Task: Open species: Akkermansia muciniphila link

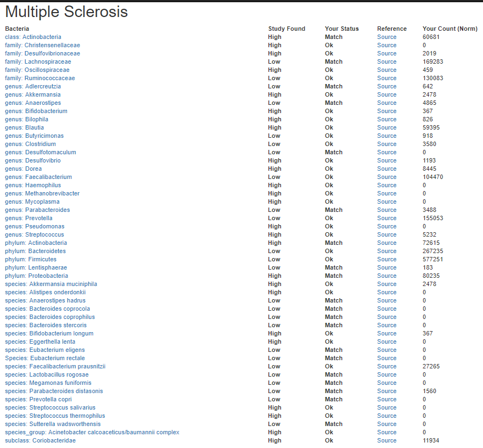Action: pos(51,284)
